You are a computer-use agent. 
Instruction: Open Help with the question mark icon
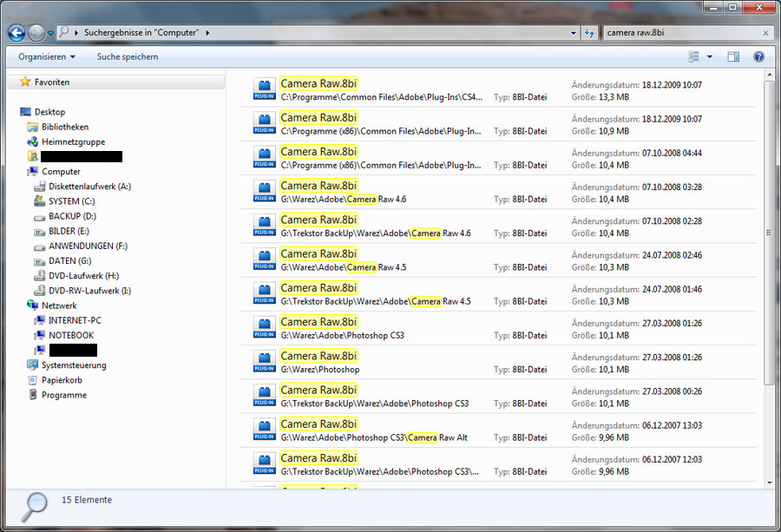[x=758, y=56]
